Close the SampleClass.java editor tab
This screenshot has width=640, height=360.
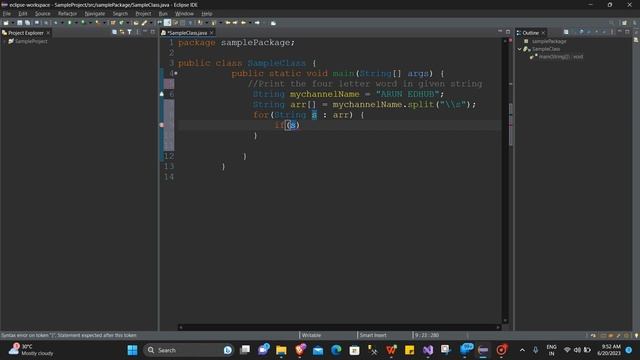(x=211, y=33)
